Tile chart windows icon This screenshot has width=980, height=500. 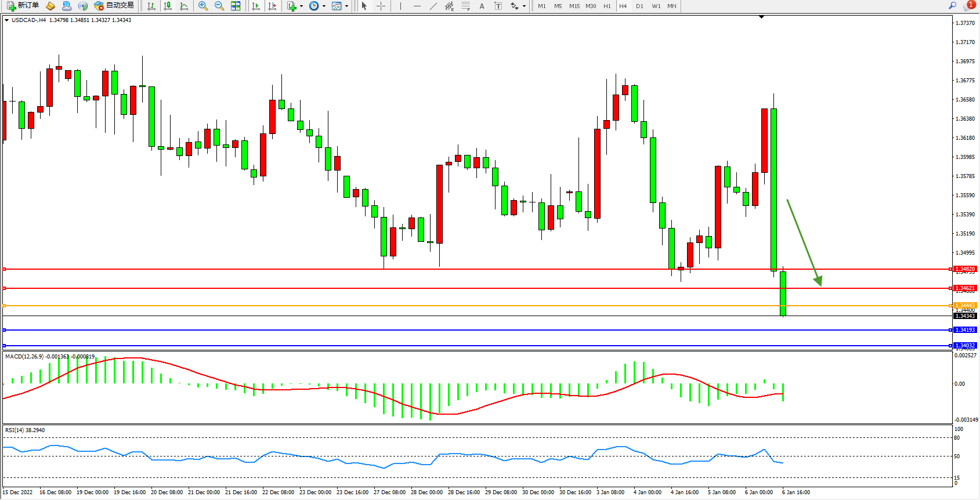[236, 6]
